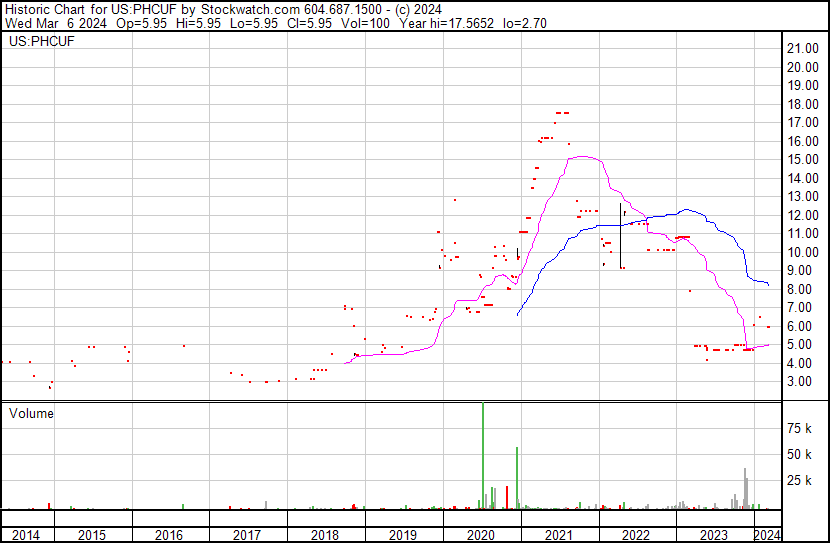Screen dimensions: 830x543
Task: Select the 2015 year label
Action: [x=92, y=535]
